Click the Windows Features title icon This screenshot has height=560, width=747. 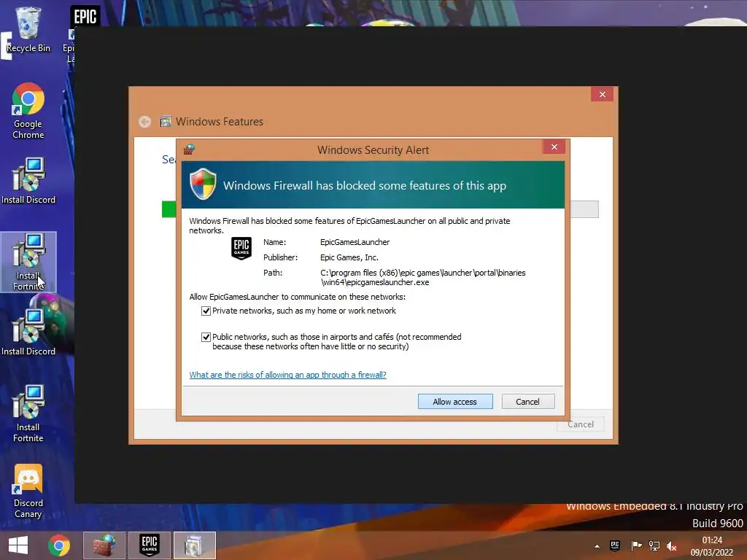(x=166, y=122)
